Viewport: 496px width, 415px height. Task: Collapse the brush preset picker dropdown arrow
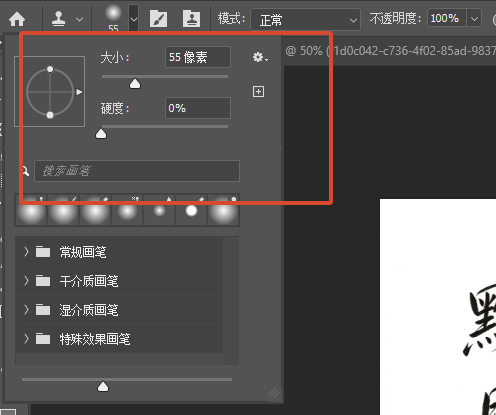point(134,19)
